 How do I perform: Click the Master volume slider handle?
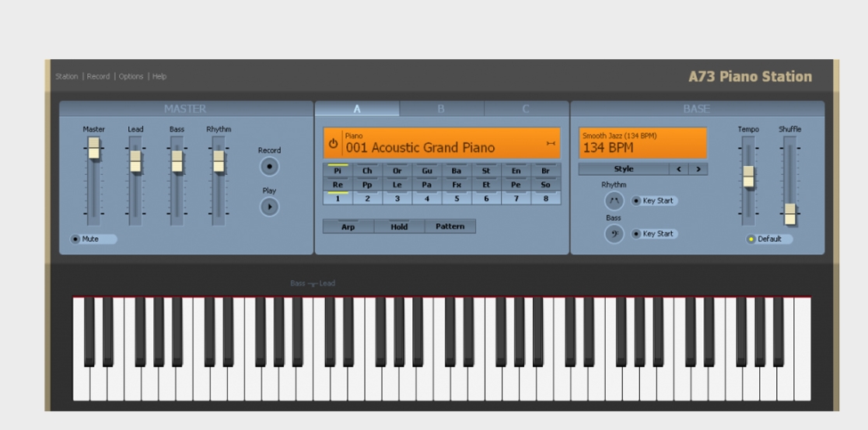[93, 148]
